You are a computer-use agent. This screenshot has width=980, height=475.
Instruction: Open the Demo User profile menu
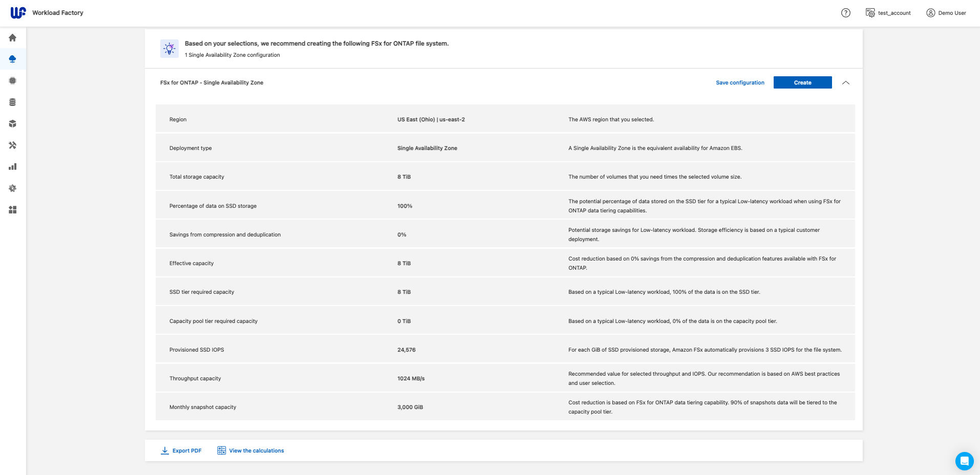tap(946, 13)
